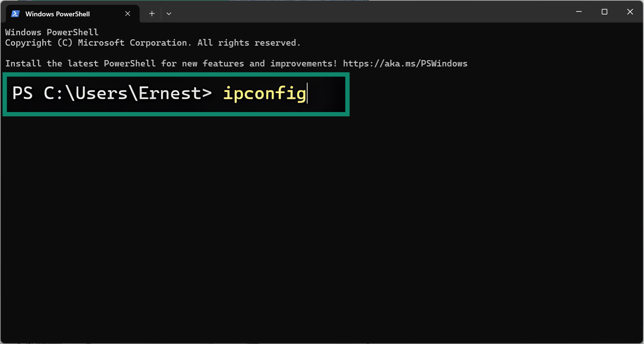Expand the tab profile selector arrow
644x344 pixels.
point(169,13)
